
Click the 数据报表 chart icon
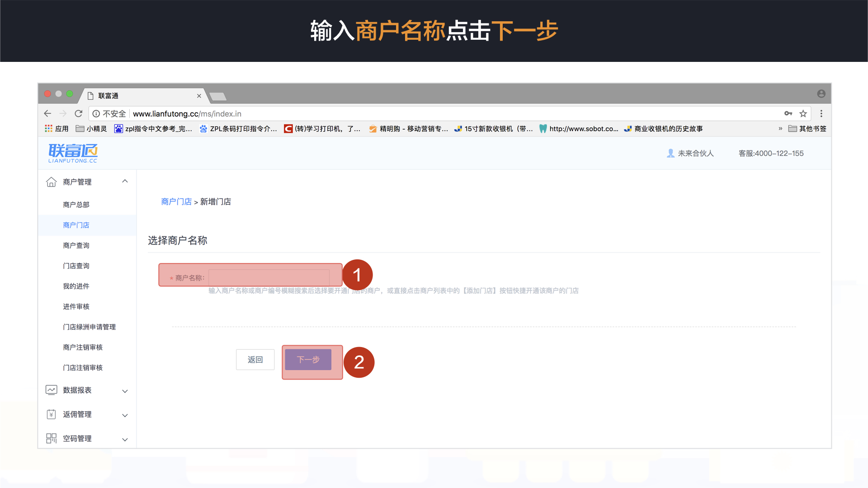pos(52,390)
